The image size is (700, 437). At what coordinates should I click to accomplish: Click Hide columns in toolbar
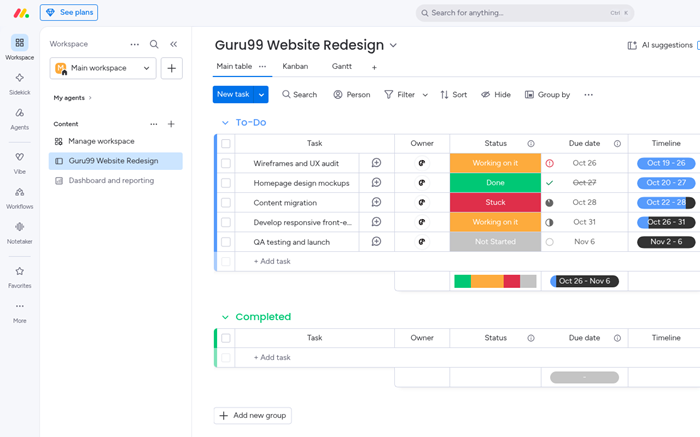tap(496, 95)
